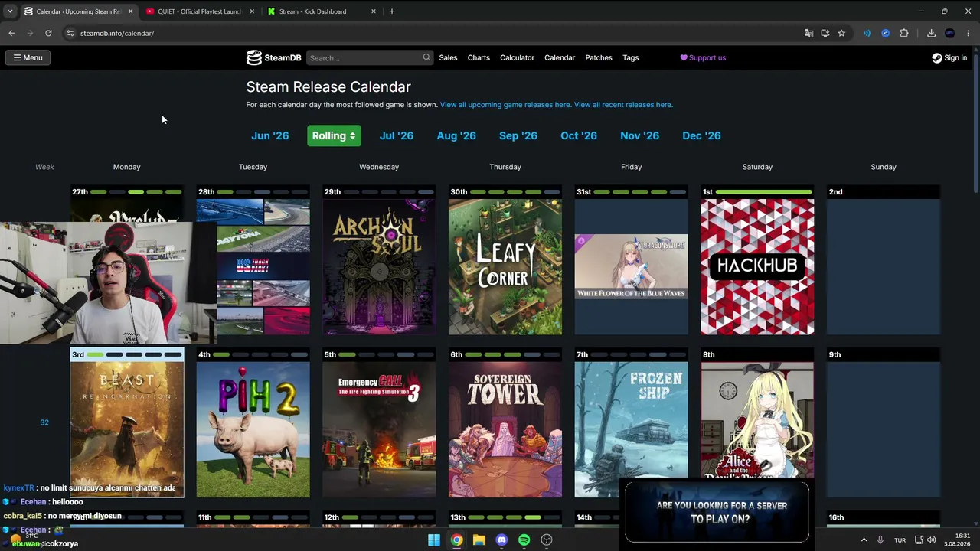Click the install app icon in address bar

(825, 33)
